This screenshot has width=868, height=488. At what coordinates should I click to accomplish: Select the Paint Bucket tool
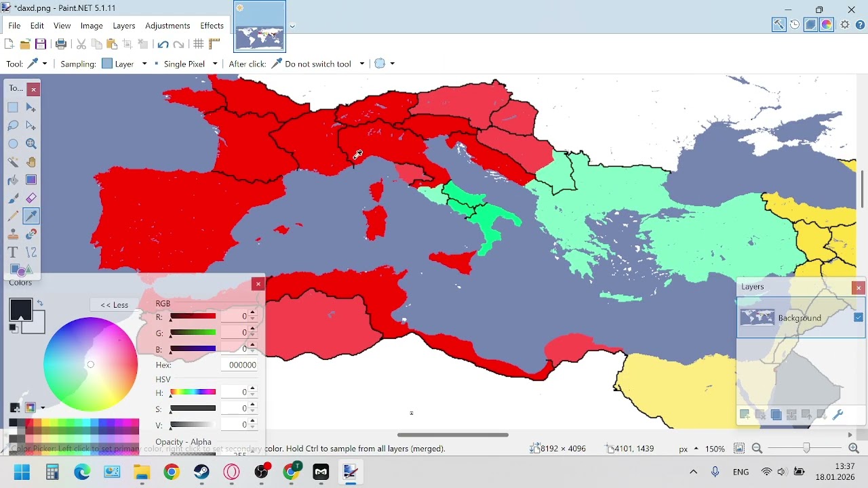click(13, 180)
